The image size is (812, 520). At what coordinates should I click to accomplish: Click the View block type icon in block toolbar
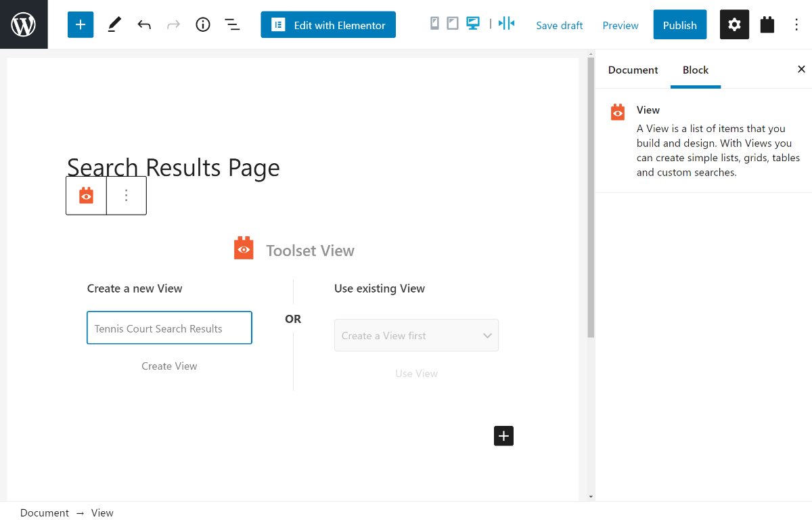(86, 196)
